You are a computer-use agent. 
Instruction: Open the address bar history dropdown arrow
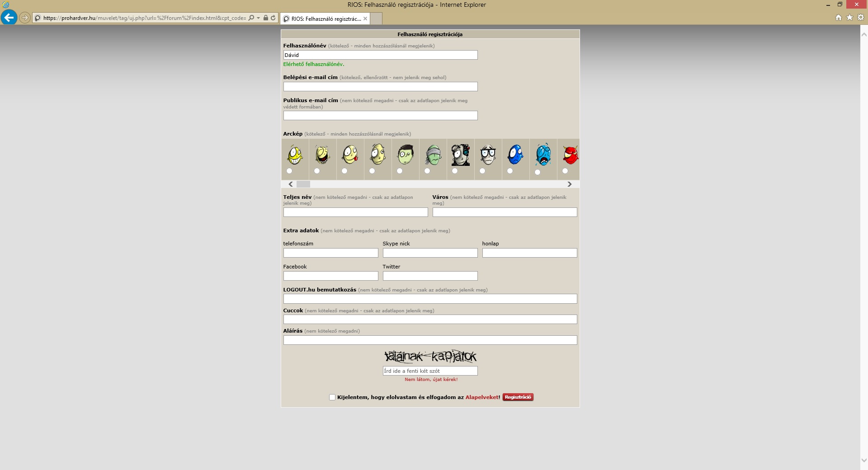tap(258, 18)
